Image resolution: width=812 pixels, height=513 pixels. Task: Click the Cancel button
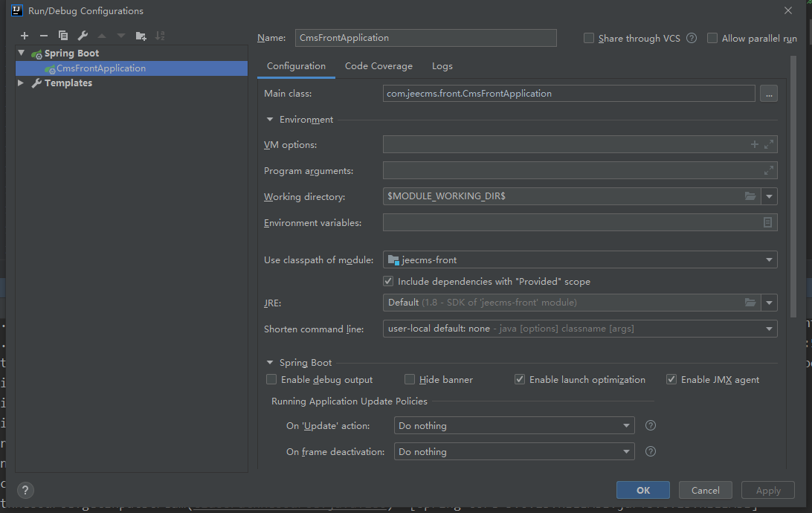(705, 490)
